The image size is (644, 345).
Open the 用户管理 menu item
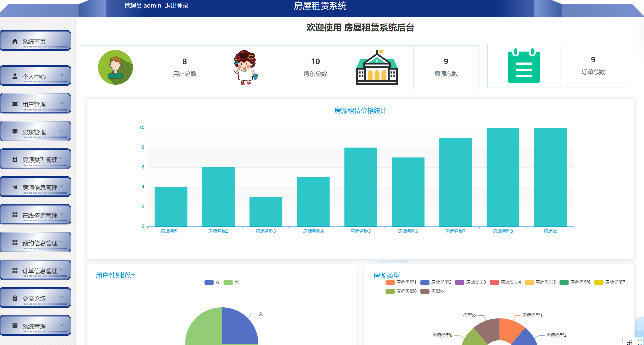pos(35,103)
